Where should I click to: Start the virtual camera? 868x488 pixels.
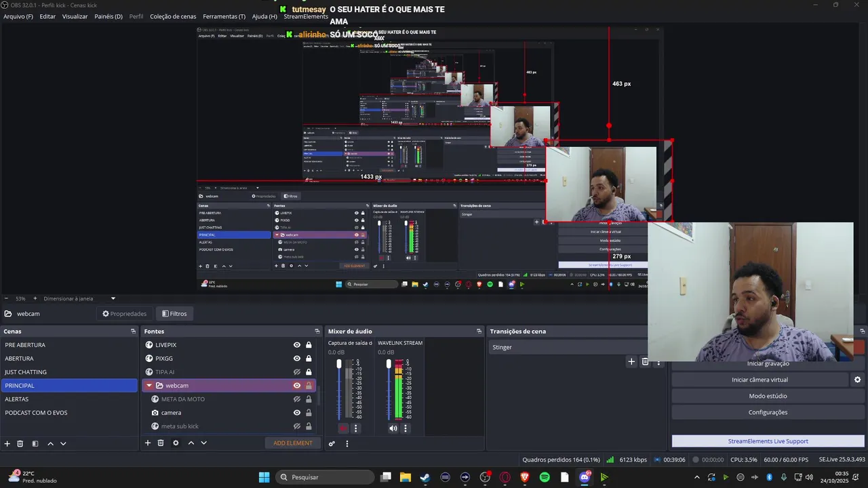[x=759, y=380]
